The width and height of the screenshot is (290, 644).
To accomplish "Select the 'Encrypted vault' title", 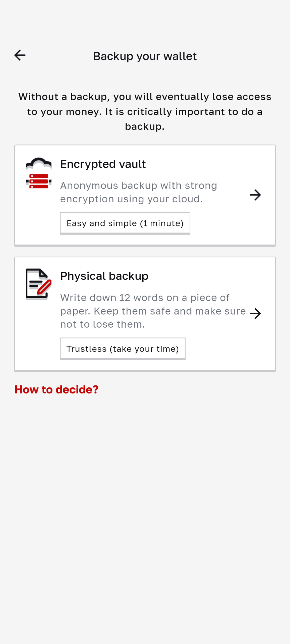I will (103, 164).
